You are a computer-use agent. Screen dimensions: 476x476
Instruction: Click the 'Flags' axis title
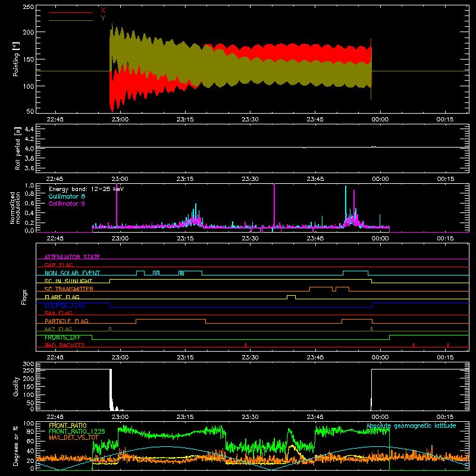pos(24,297)
